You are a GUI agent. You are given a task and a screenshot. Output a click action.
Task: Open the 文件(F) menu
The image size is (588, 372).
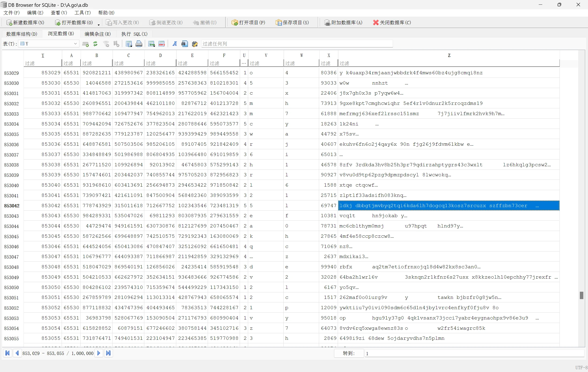(11, 13)
